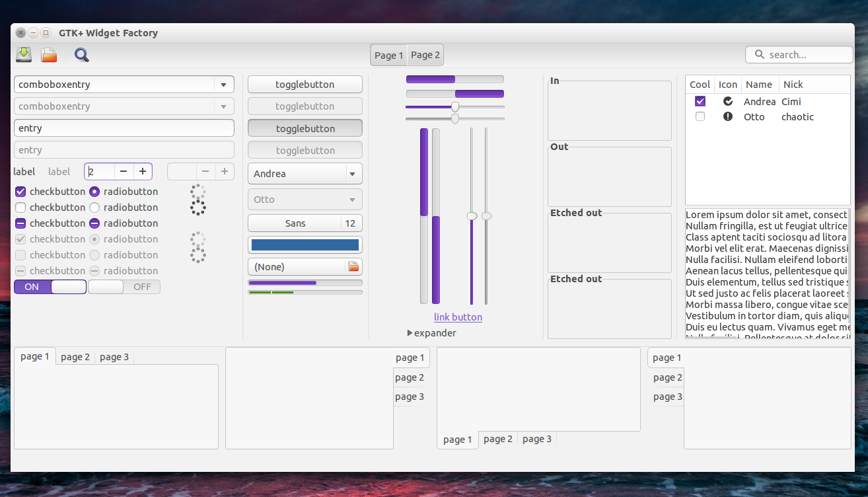Uncheck the first checkbutton
This screenshot has width=868, height=497.
point(20,191)
